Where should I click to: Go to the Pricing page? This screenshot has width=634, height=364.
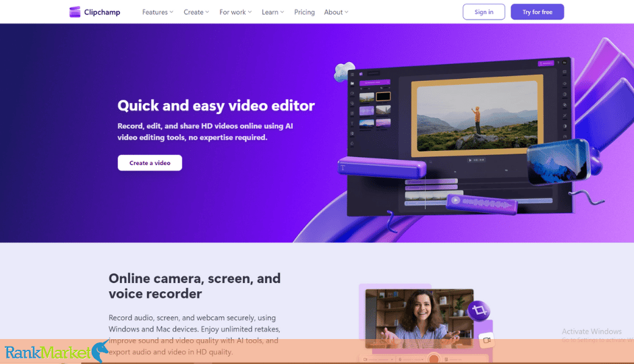click(x=304, y=12)
